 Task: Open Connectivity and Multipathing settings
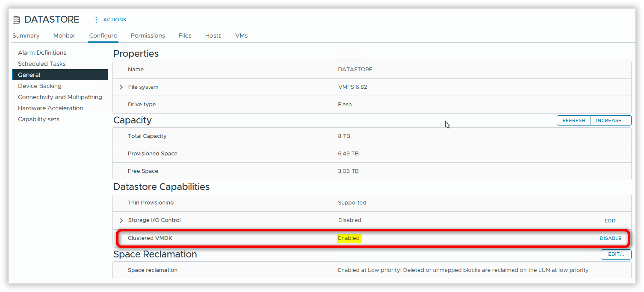click(x=60, y=97)
